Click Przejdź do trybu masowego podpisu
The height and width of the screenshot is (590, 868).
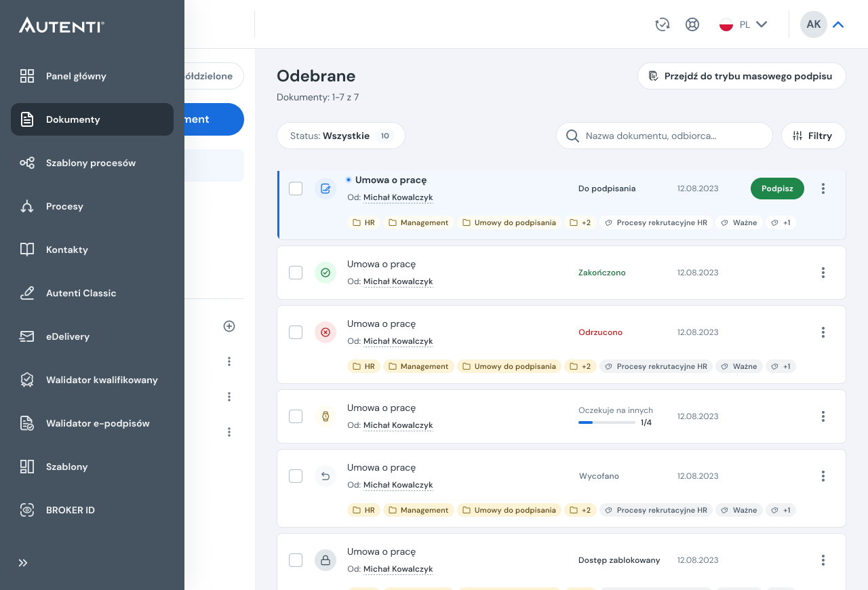click(x=741, y=76)
